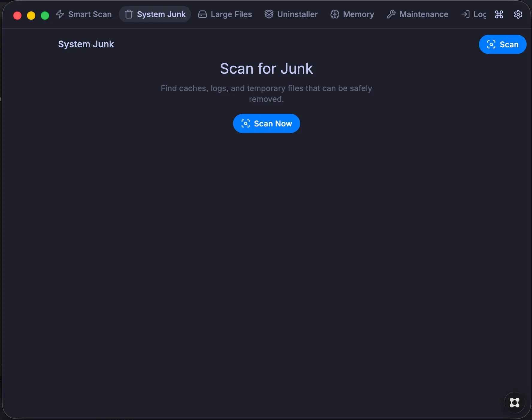
Task: Click the blue Scan button at top right
Action: coord(503,44)
